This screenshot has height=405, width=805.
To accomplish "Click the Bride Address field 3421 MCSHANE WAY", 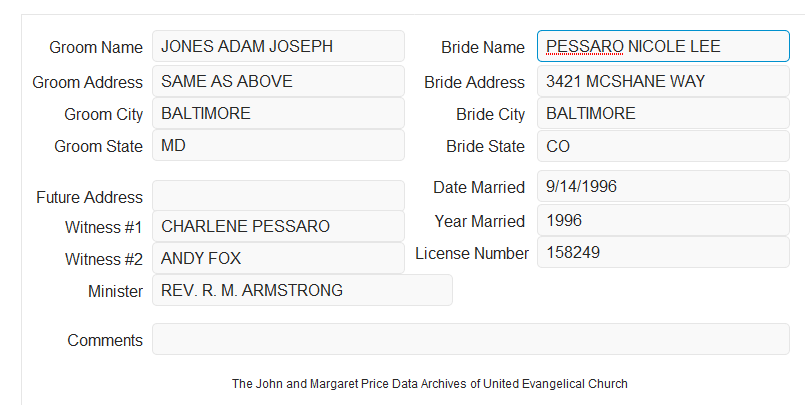I will pyautogui.click(x=663, y=81).
